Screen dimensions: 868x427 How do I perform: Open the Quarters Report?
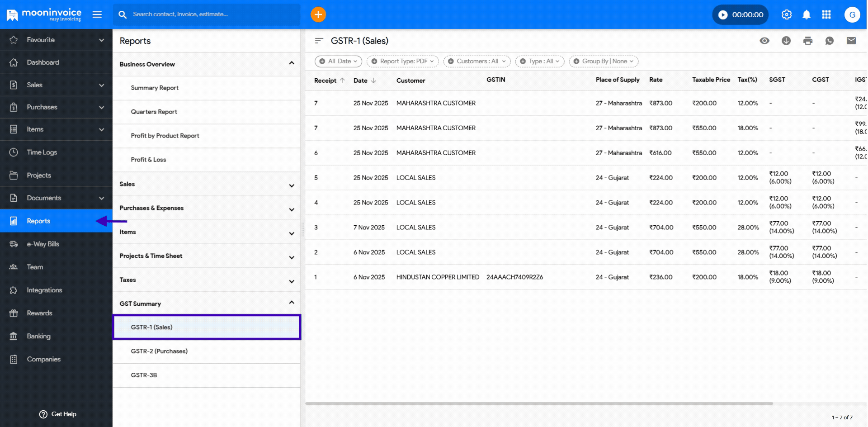(x=207, y=112)
